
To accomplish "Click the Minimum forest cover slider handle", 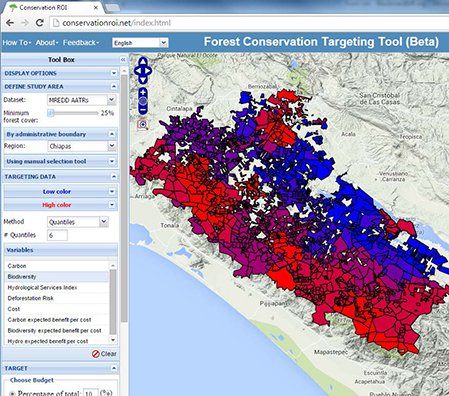I will (x=51, y=113).
